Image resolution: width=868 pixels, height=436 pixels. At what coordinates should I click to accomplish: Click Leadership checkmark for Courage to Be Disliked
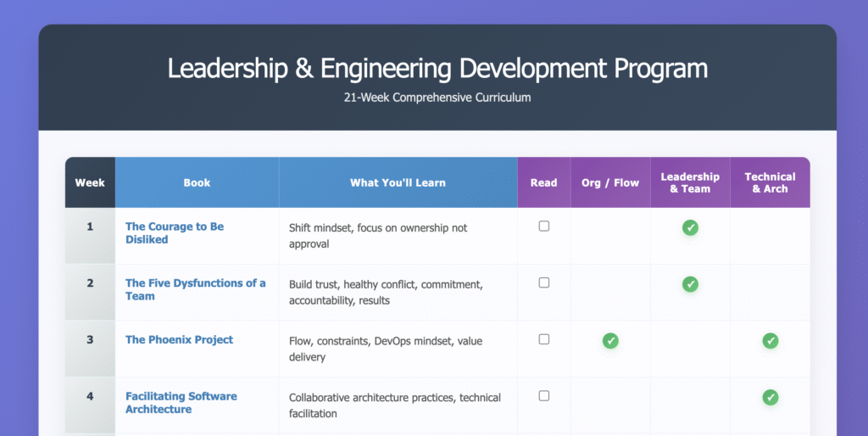(x=690, y=227)
